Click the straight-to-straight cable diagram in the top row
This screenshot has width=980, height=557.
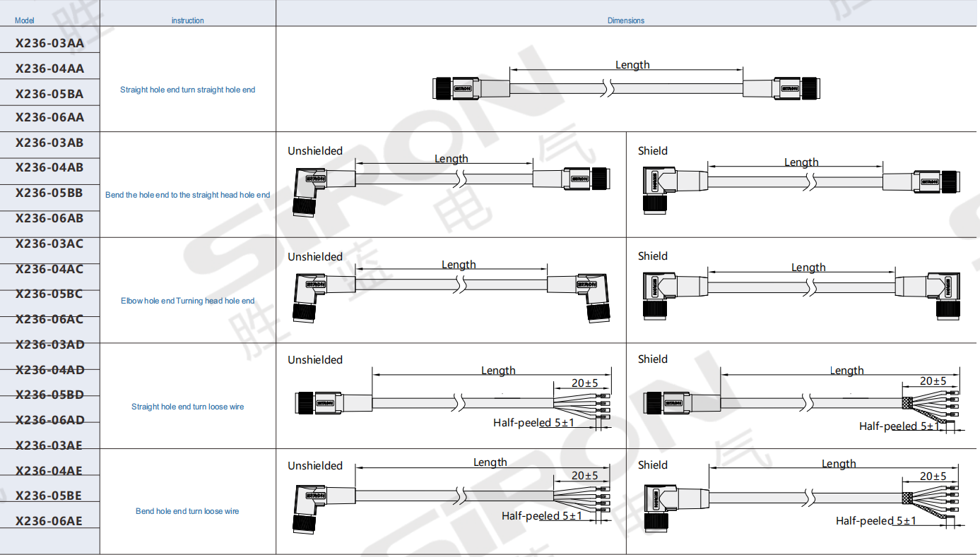point(625,89)
